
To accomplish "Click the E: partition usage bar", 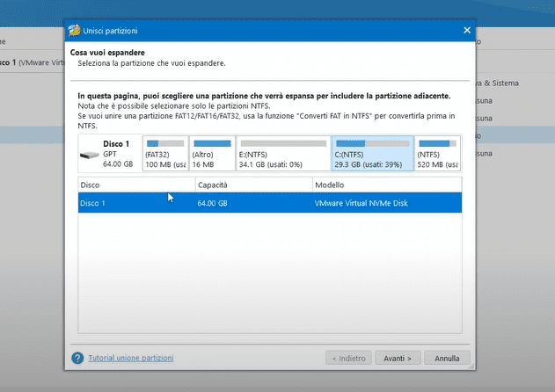I will (x=282, y=143).
